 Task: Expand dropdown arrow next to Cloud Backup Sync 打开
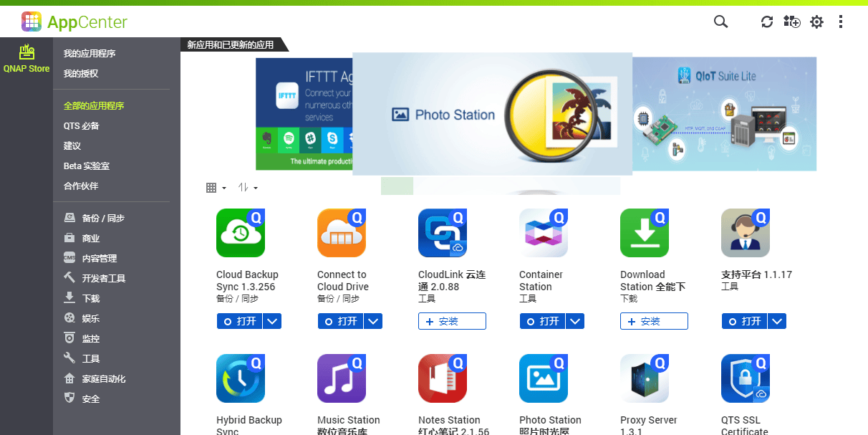[x=272, y=321]
